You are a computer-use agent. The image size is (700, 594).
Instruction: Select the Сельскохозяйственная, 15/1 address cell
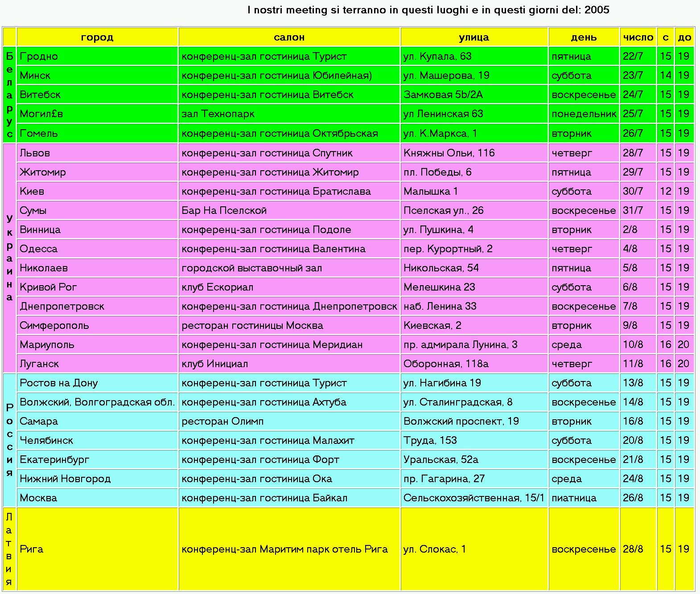[x=474, y=498]
